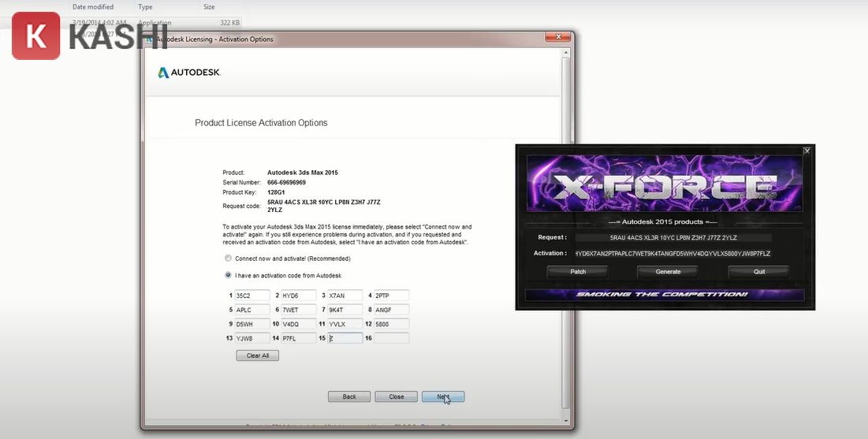Click the Autodesk 3ds Max 2015 product text

pos(302,173)
